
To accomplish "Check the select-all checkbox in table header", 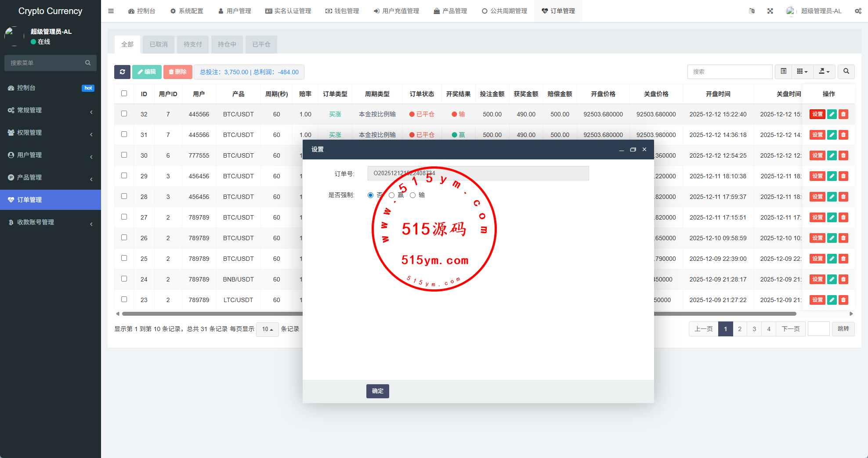I will (124, 94).
